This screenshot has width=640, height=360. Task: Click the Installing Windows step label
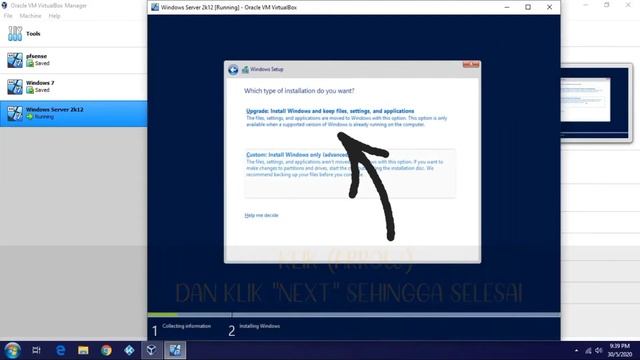point(260,326)
